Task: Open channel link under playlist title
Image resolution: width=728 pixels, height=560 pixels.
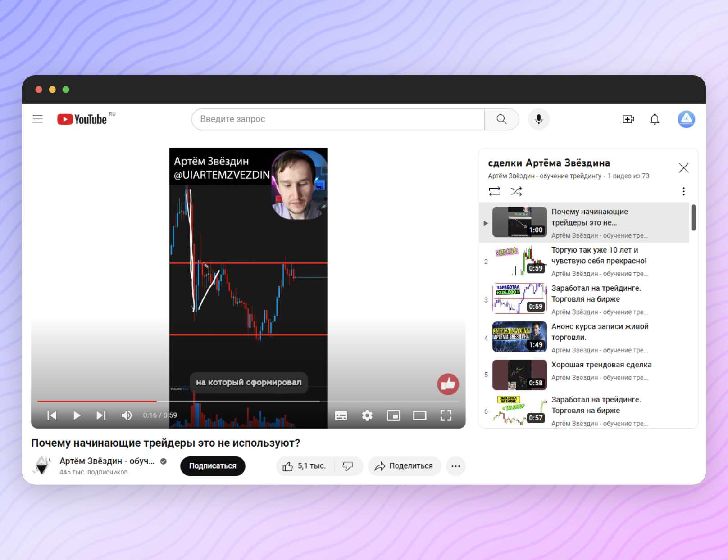Action: pos(544,176)
